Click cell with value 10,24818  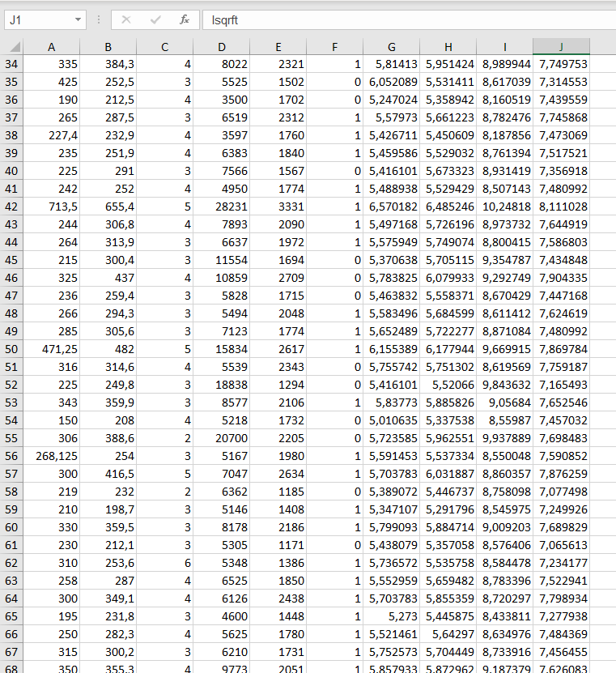(504, 207)
